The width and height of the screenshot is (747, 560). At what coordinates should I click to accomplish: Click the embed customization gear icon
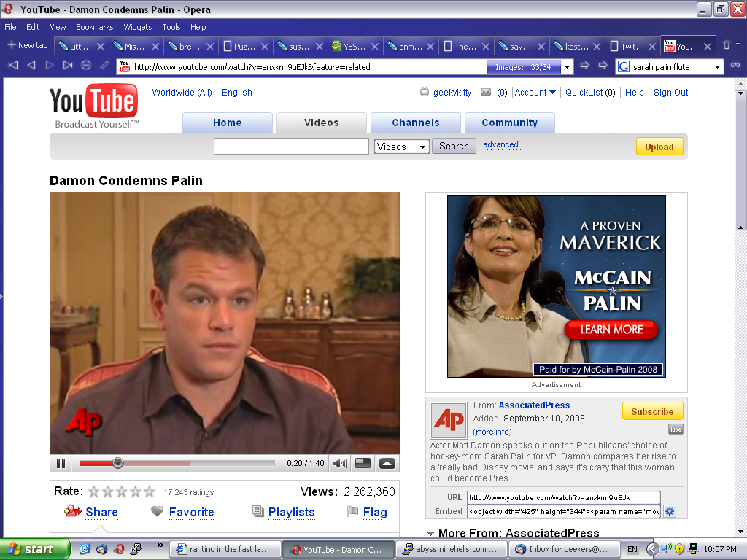click(669, 511)
